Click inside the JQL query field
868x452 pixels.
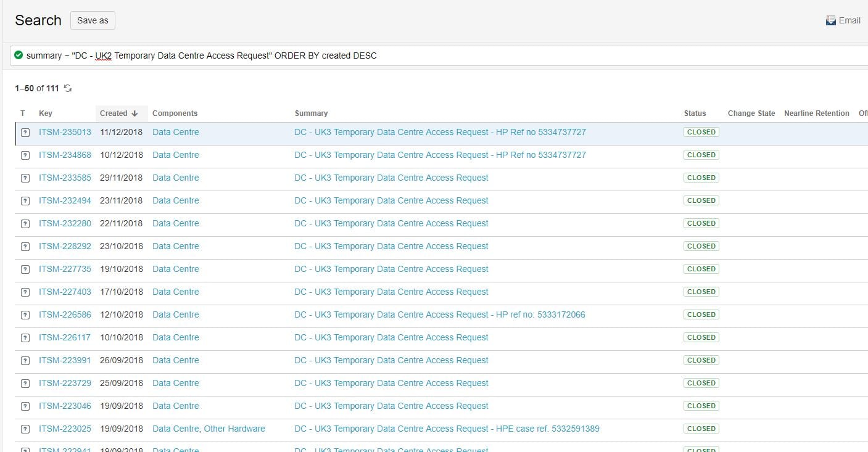coord(439,55)
